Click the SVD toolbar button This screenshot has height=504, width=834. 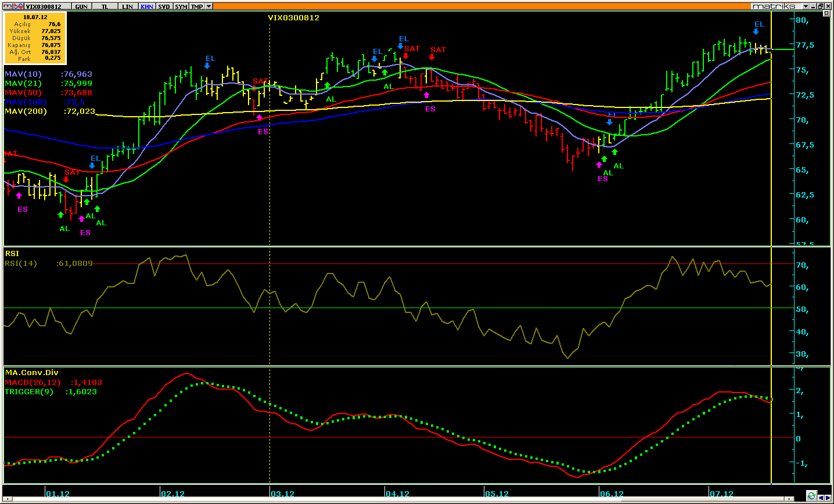(164, 6)
